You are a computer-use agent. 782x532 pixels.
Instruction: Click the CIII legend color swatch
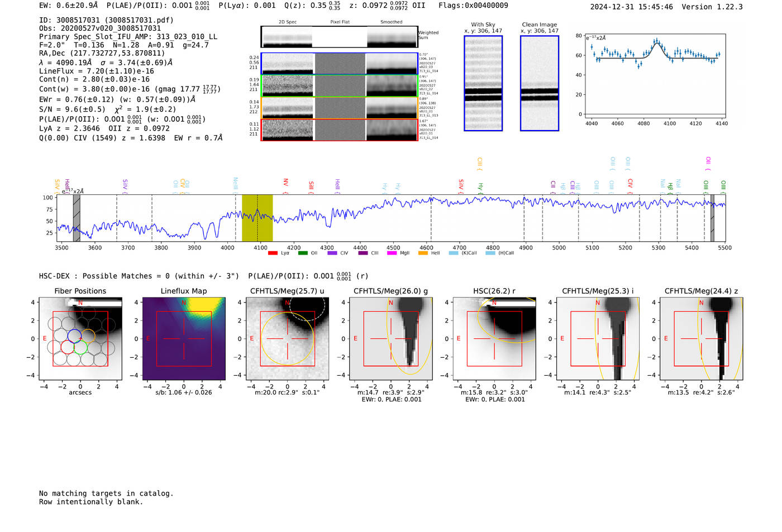(x=363, y=253)
